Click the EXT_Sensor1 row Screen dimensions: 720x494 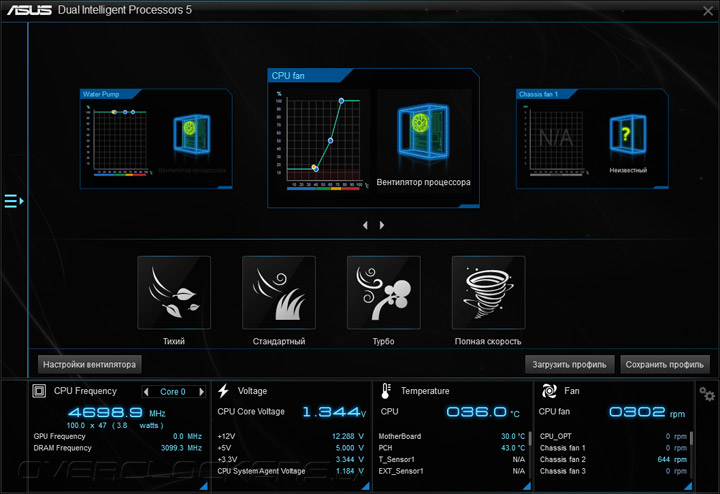point(452,471)
